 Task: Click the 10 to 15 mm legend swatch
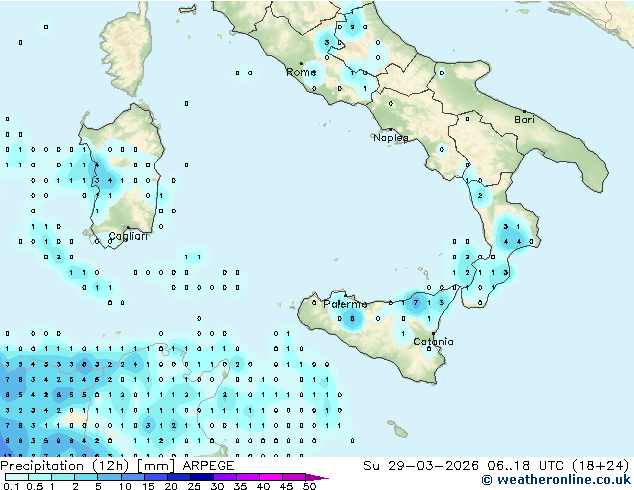132,477
